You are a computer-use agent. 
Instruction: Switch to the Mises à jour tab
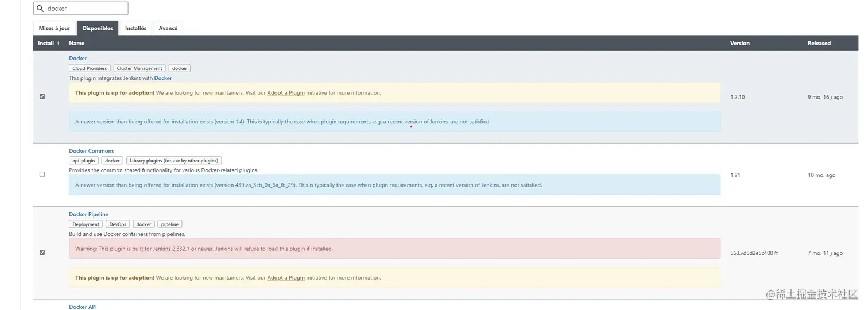(x=55, y=28)
